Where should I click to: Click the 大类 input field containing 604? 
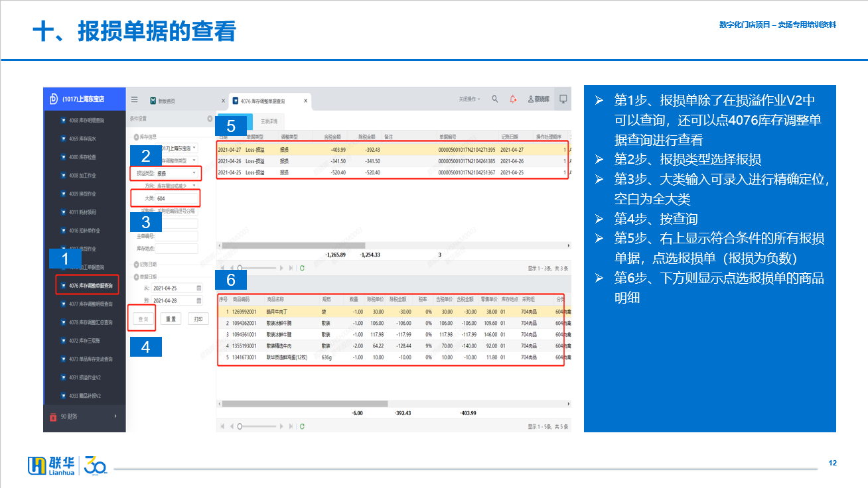(177, 198)
